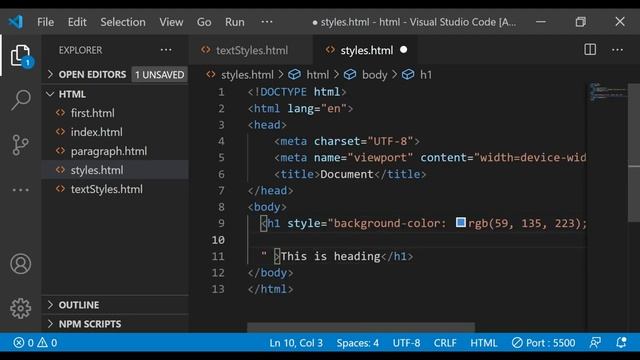This screenshot has height=360, width=640.
Task: Click the meta charset line 4
Action: pos(347,141)
